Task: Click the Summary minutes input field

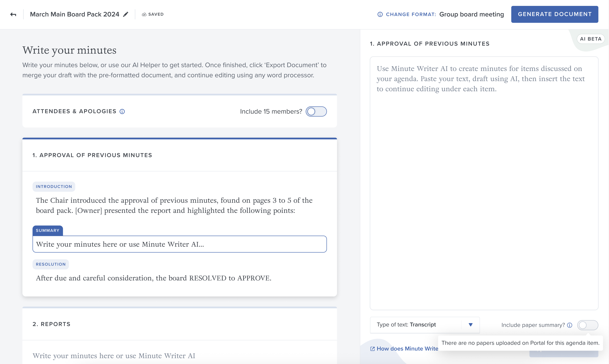Action: [180, 244]
